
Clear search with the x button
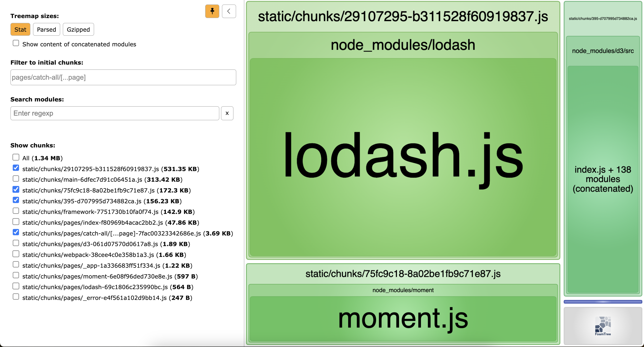click(x=227, y=113)
